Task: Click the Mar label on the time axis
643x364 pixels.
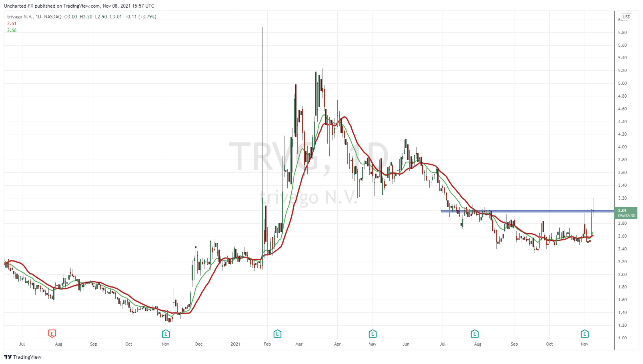Action: point(299,344)
